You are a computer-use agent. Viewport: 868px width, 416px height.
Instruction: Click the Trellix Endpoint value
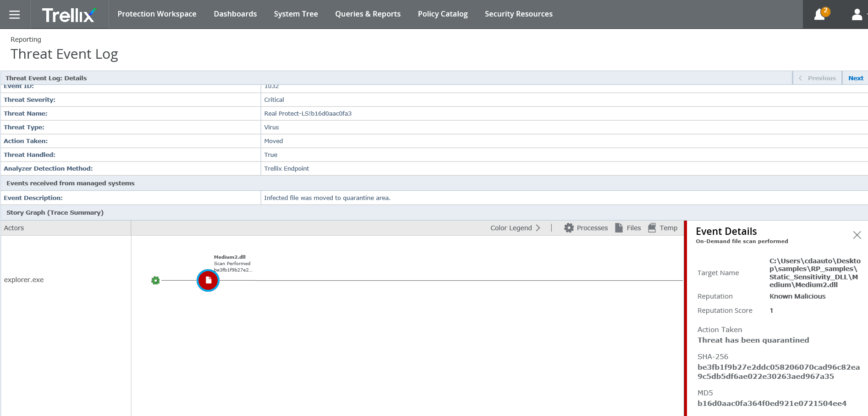coord(286,168)
